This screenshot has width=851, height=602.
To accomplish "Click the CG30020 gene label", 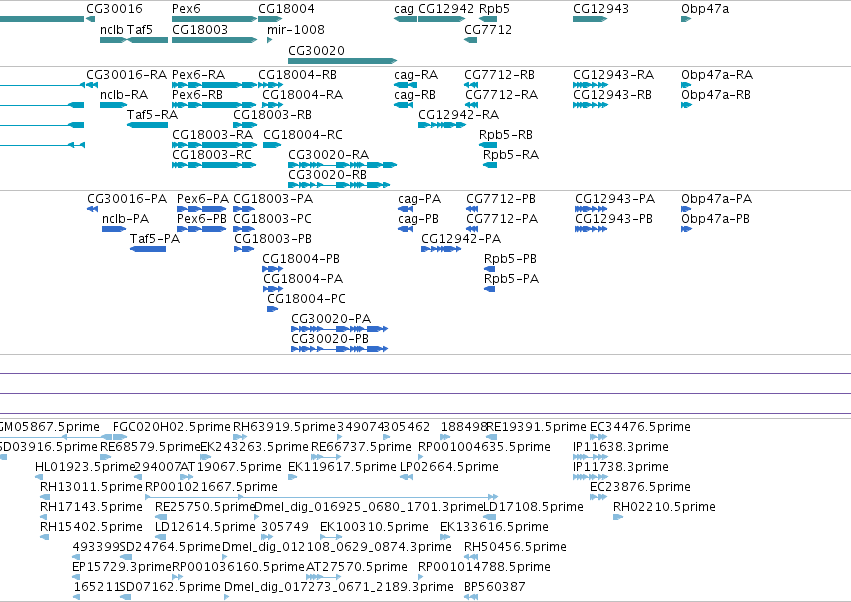I will pyautogui.click(x=316, y=50).
